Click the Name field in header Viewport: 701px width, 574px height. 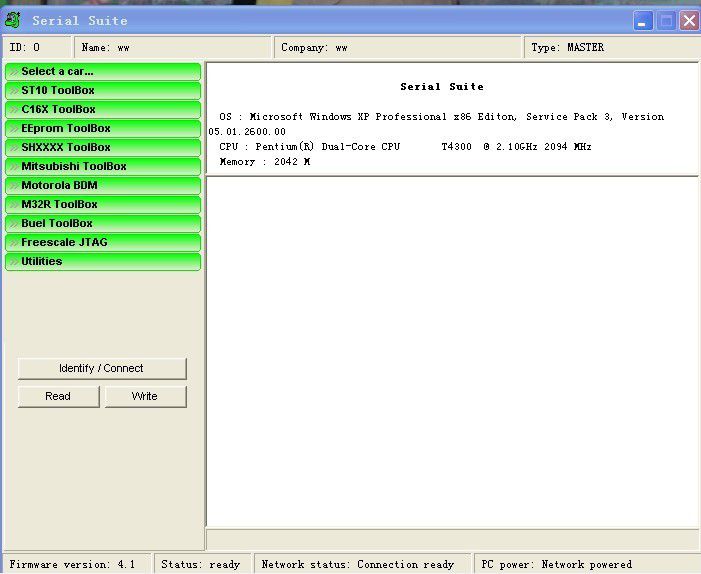pyautogui.click(x=172, y=47)
